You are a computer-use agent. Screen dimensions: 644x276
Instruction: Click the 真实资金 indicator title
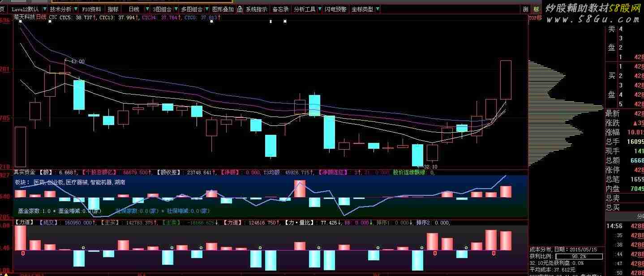click(x=24, y=172)
